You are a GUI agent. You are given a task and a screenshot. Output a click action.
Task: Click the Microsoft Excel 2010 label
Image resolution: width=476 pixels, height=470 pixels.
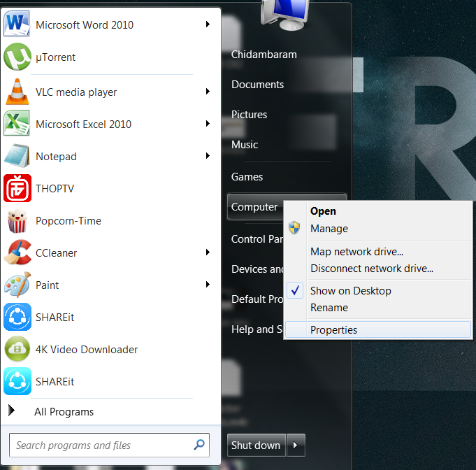(x=83, y=124)
